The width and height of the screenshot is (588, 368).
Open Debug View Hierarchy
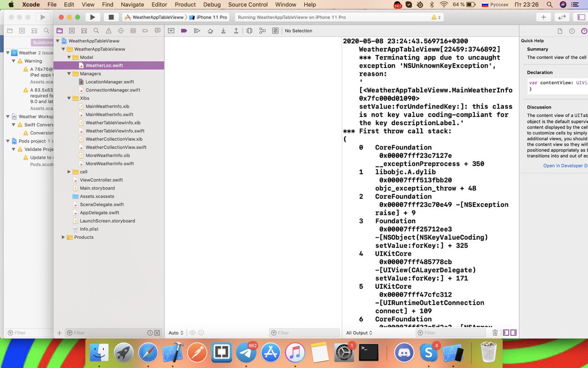pos(249,31)
